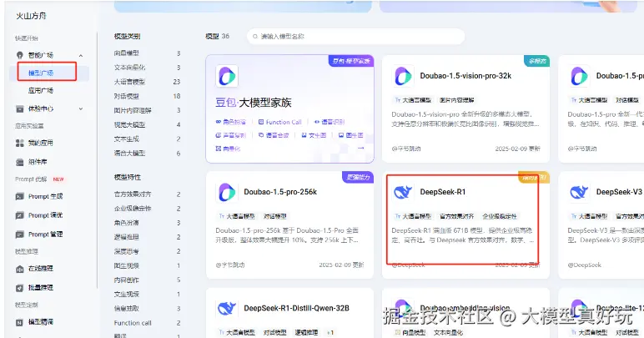Click 图片内容理解 tag on vision-pro-32k card
This screenshot has width=644, height=338.
pos(456,100)
